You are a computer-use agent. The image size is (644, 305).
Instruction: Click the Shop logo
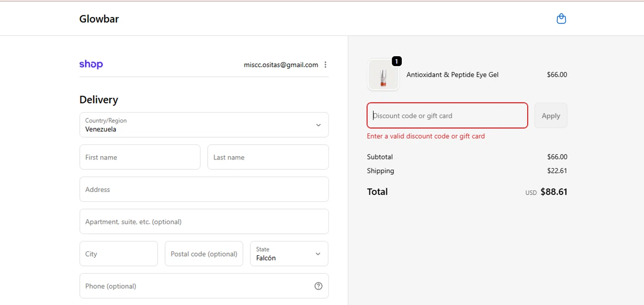point(91,64)
